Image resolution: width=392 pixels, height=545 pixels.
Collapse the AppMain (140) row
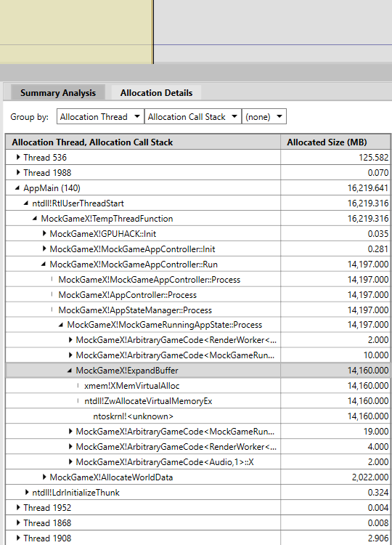[x=17, y=188]
